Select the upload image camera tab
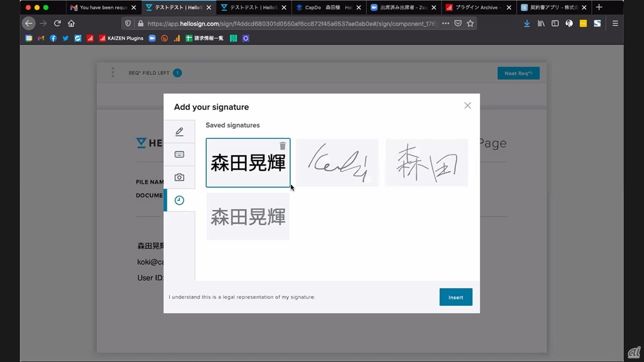The height and width of the screenshot is (362, 644). point(179,178)
